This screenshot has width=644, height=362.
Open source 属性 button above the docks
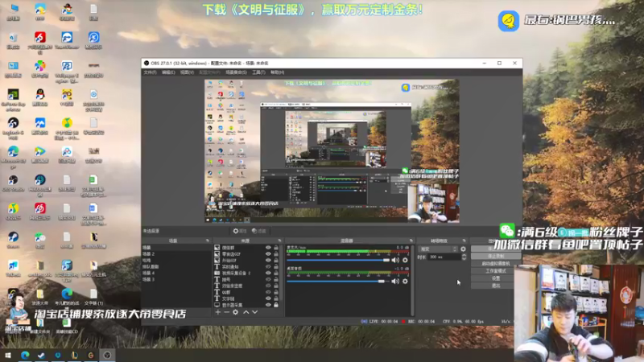click(x=239, y=231)
